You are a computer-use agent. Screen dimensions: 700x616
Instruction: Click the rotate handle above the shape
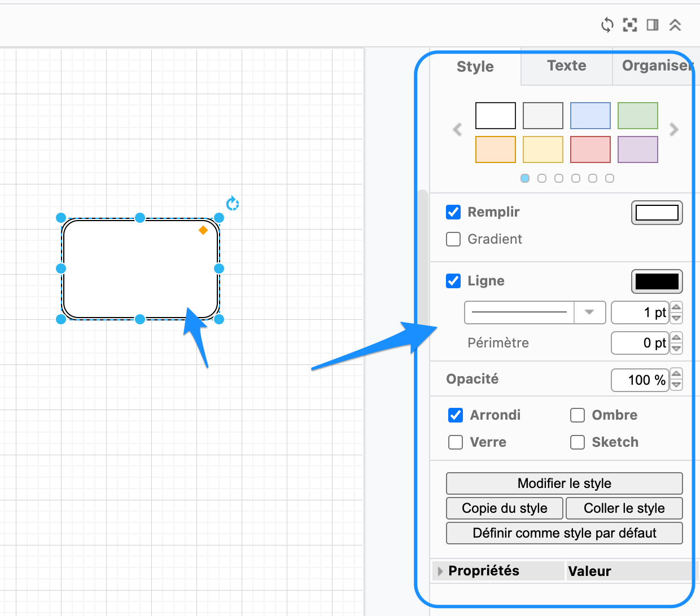click(x=233, y=203)
